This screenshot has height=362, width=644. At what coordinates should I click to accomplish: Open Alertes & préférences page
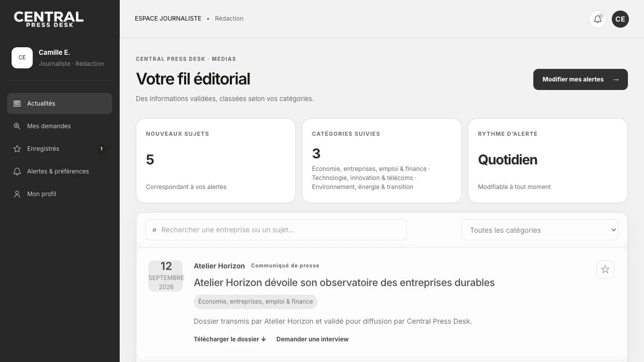pyautogui.click(x=59, y=171)
